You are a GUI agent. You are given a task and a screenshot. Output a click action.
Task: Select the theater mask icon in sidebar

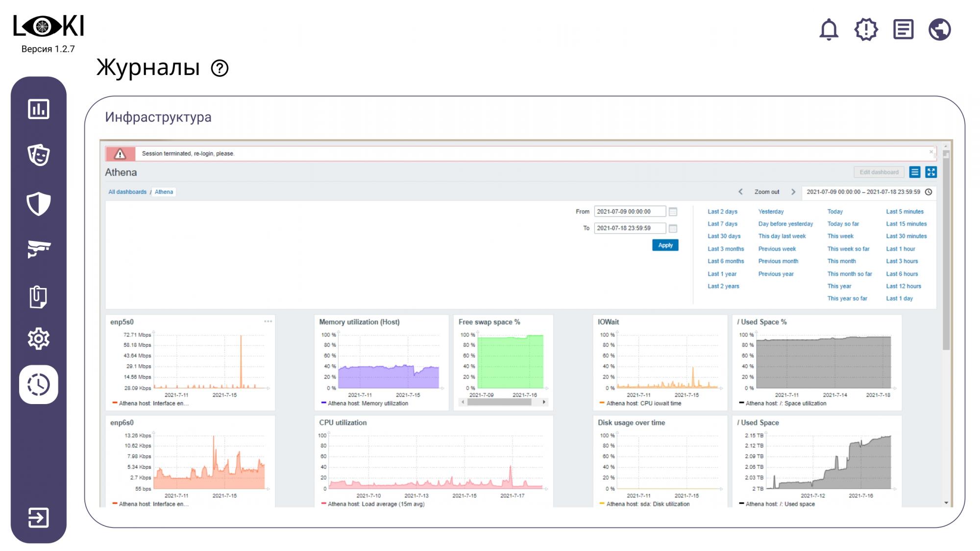coord(39,155)
